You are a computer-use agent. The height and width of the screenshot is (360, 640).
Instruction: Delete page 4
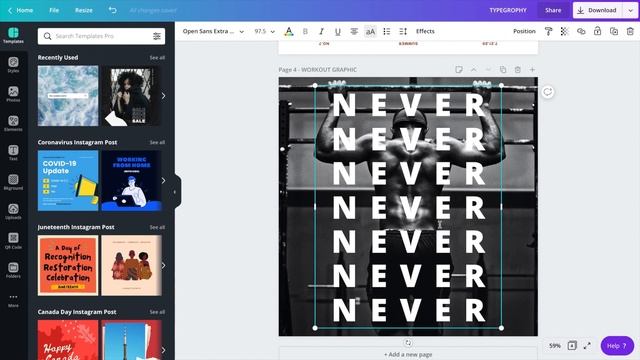pos(518,70)
